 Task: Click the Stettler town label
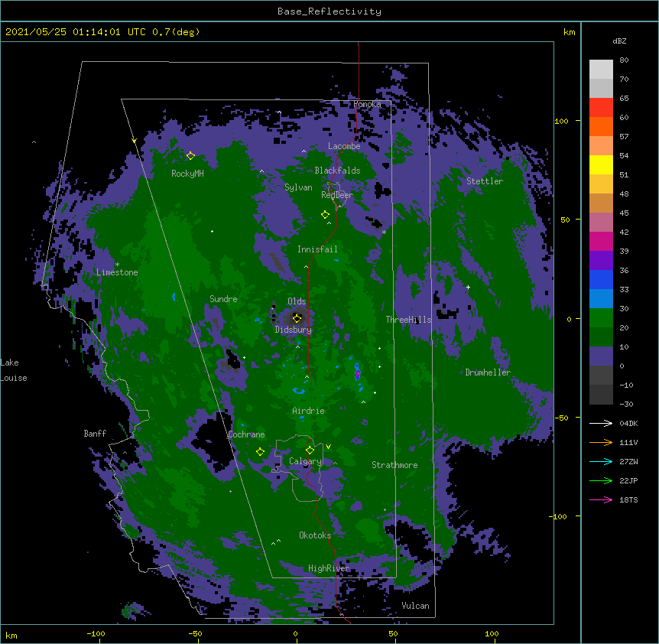point(485,181)
